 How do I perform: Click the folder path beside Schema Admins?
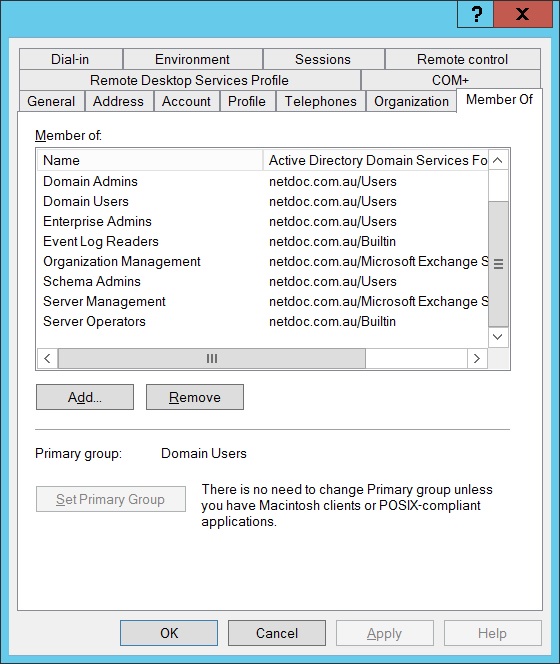(333, 281)
